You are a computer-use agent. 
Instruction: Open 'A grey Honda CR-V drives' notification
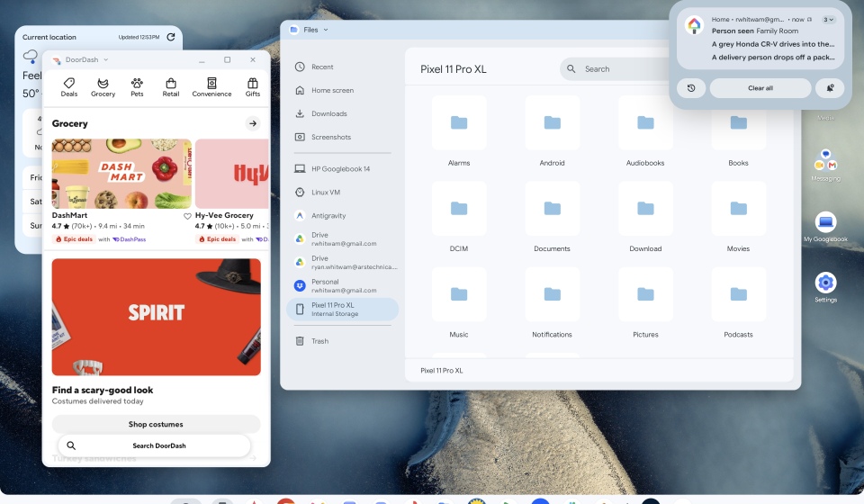[772, 44]
